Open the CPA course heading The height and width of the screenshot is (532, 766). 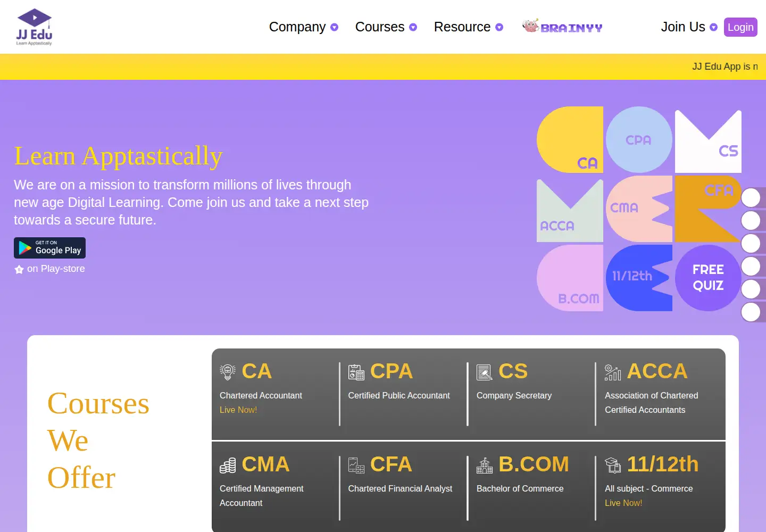(392, 371)
